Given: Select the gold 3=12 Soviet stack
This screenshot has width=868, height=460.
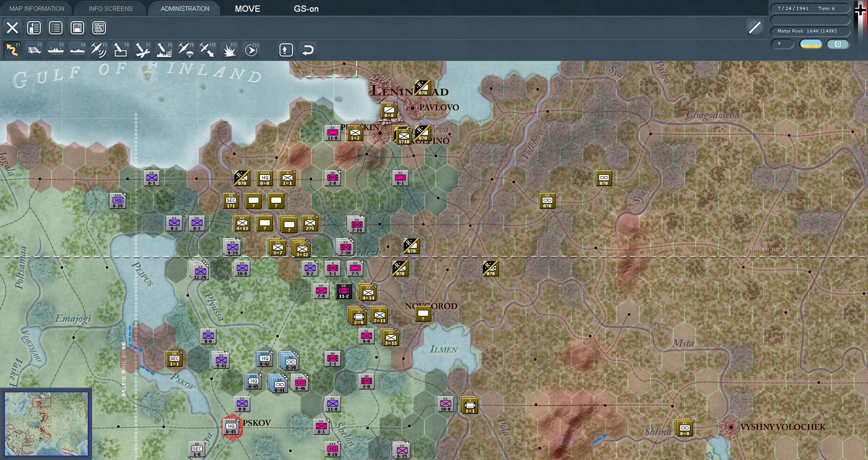Looking at the screenshot, I should pos(301,249).
